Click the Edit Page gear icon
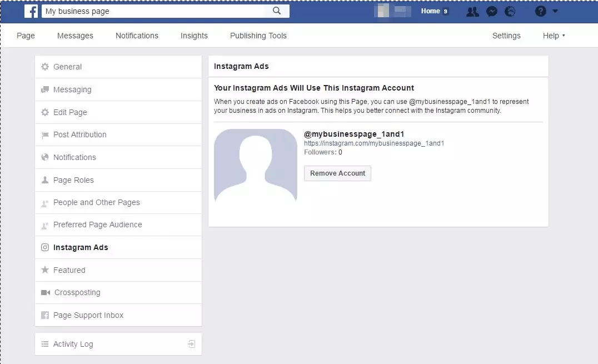This screenshot has height=364, width=598. point(45,112)
